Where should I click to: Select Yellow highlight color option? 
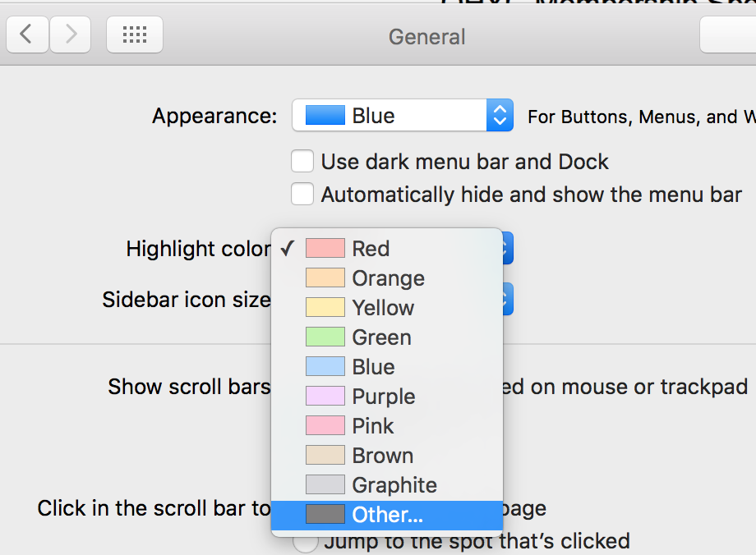[383, 308]
